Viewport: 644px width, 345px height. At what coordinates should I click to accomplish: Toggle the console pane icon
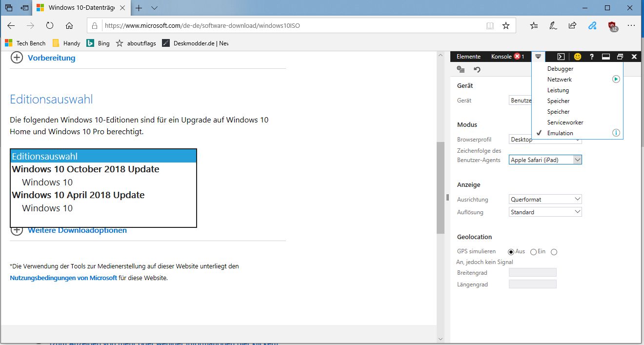tap(561, 57)
